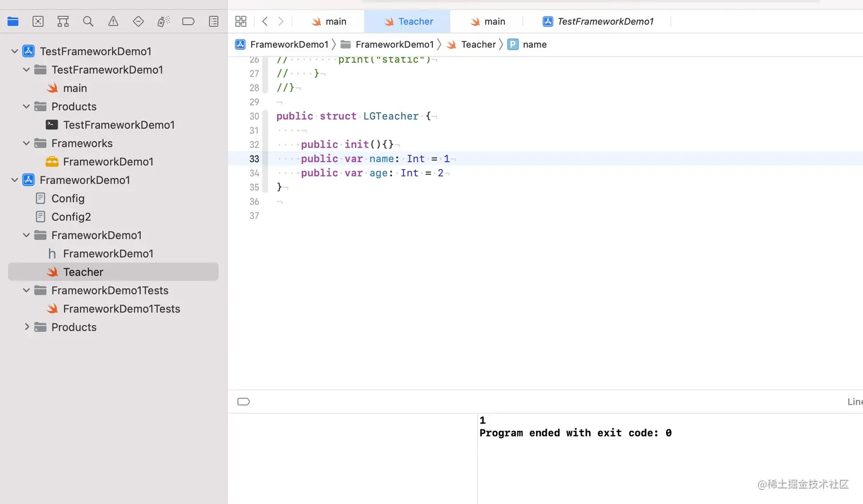This screenshot has height=504, width=863.
Task: Collapse the FrameworkDemo1Tests group
Action: click(x=26, y=291)
